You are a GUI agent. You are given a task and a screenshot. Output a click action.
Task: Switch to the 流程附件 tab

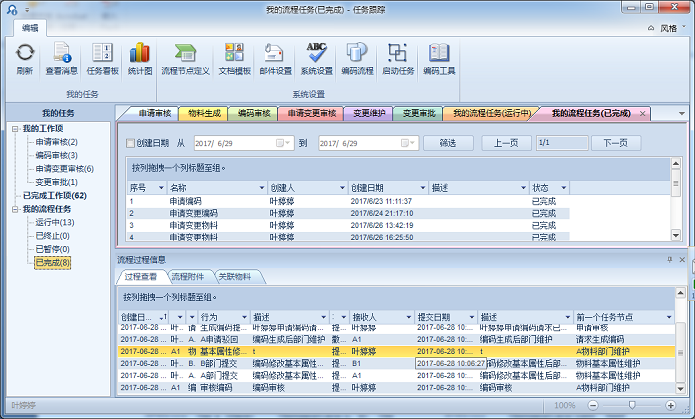(185, 276)
